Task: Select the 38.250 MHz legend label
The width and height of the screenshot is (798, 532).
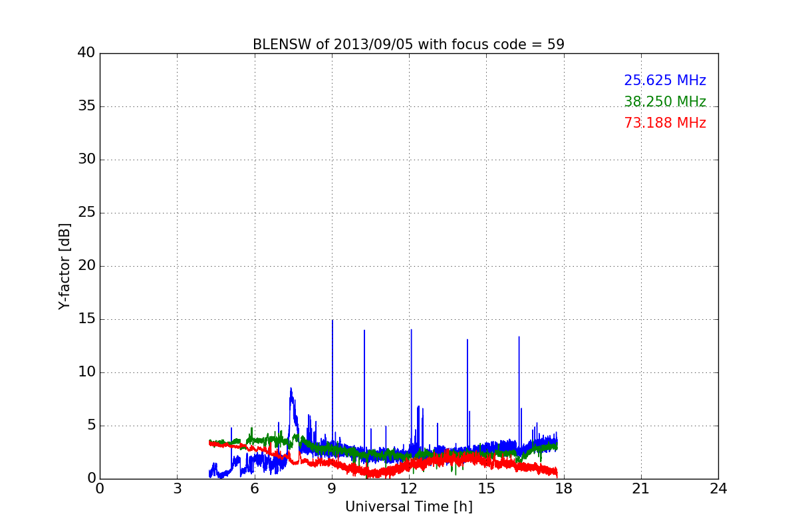Action: pyautogui.click(x=665, y=102)
